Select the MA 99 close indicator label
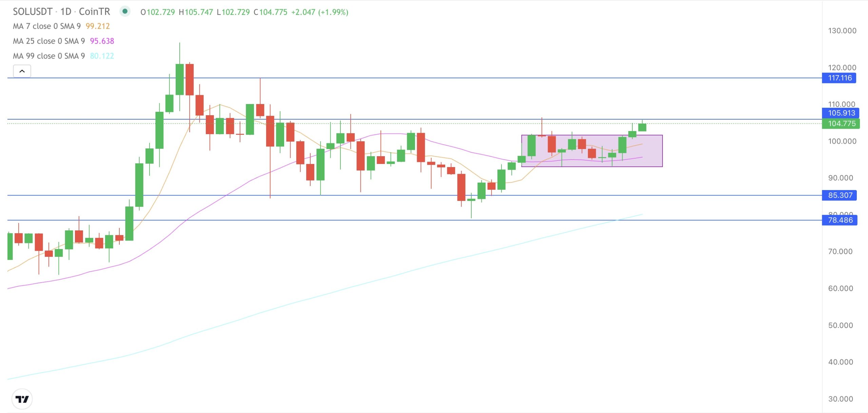This screenshot has width=868, height=413. click(49, 56)
